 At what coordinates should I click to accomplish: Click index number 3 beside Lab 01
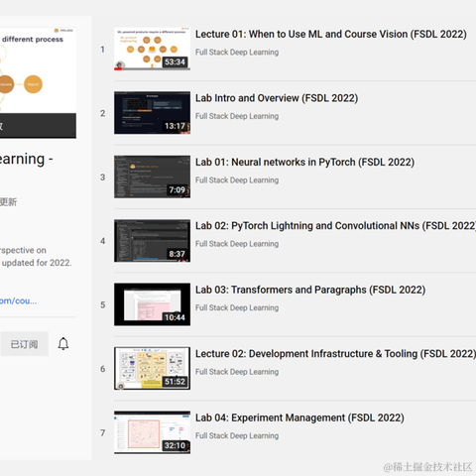click(102, 178)
